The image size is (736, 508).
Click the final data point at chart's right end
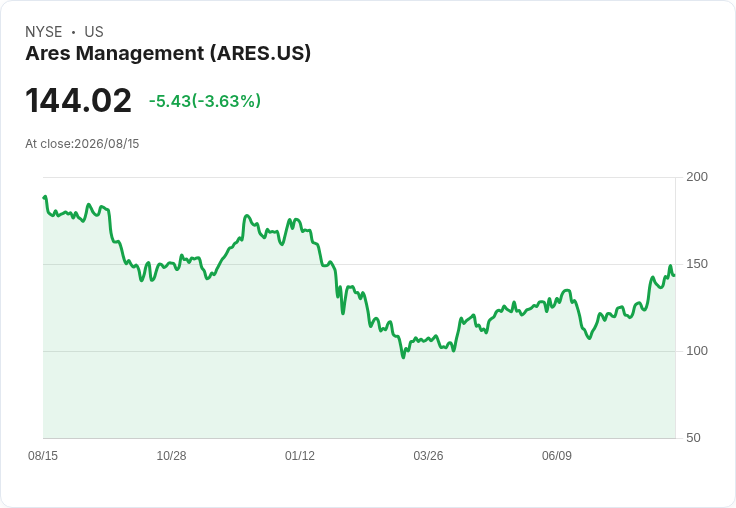[x=674, y=275]
